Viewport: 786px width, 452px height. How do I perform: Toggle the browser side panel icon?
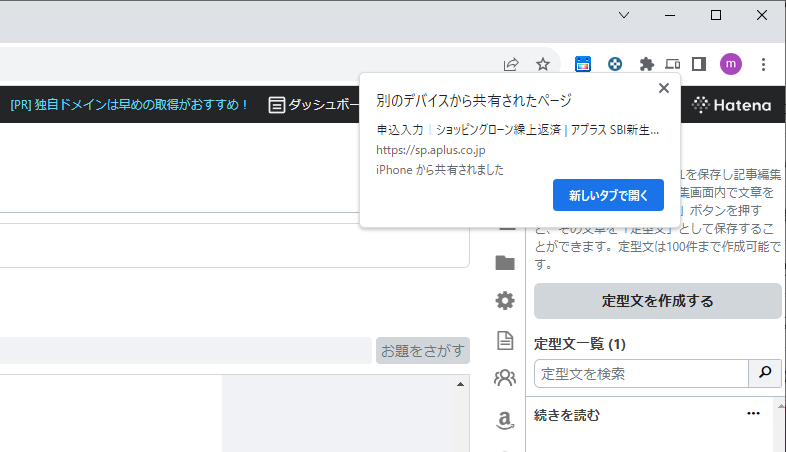[x=699, y=64]
